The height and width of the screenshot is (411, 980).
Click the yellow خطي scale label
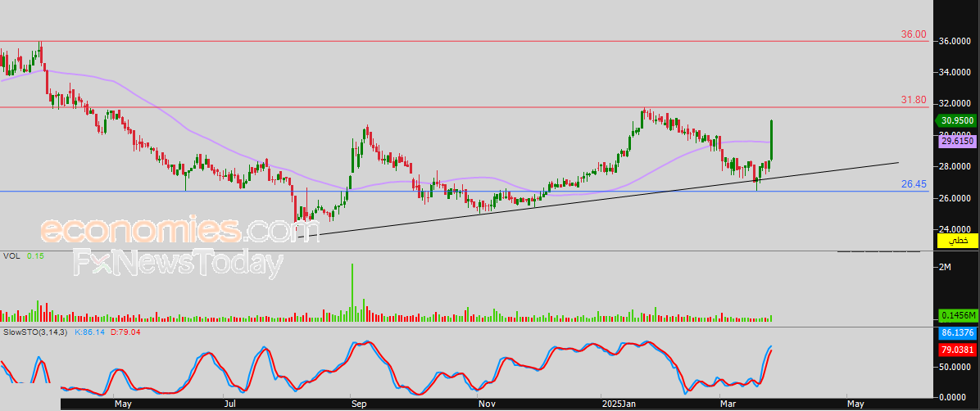click(958, 241)
